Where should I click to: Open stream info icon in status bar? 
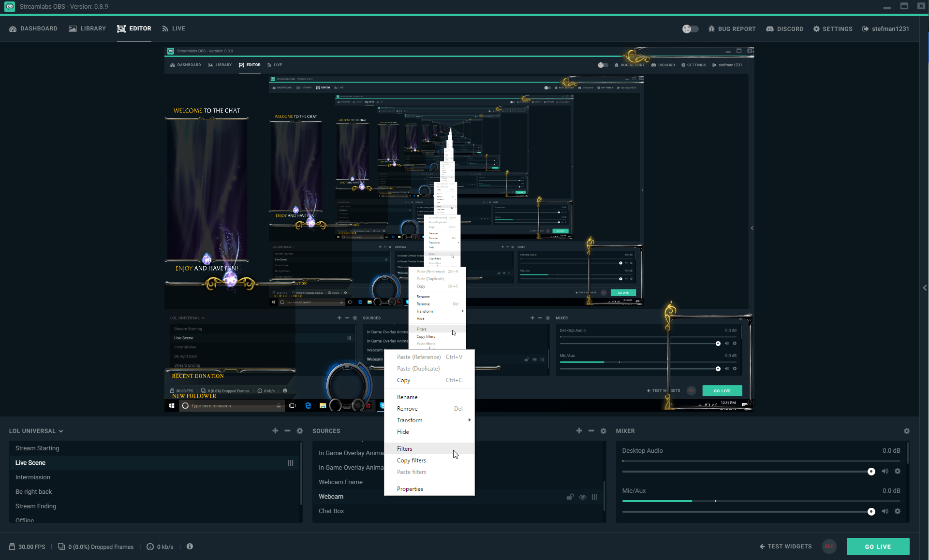pyautogui.click(x=190, y=546)
